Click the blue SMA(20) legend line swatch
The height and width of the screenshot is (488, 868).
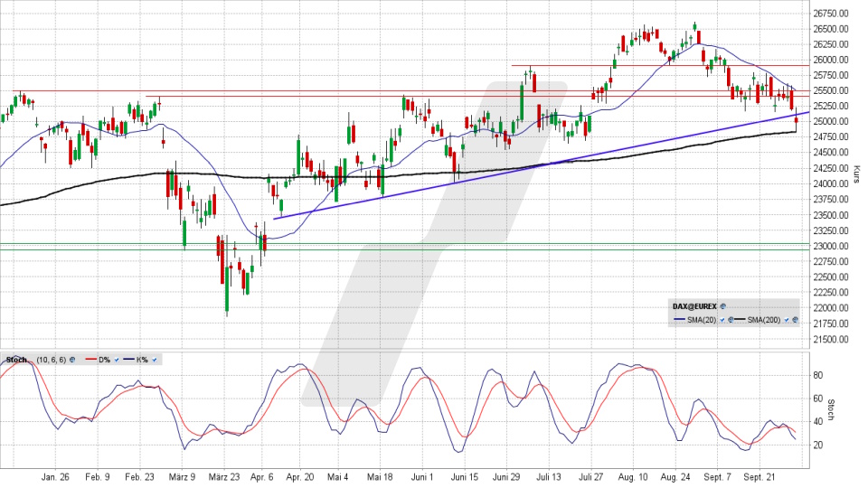coord(679,319)
